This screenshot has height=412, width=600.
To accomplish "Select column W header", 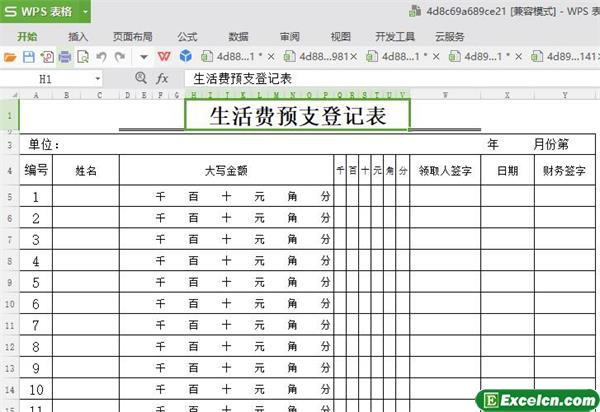I will 445,95.
